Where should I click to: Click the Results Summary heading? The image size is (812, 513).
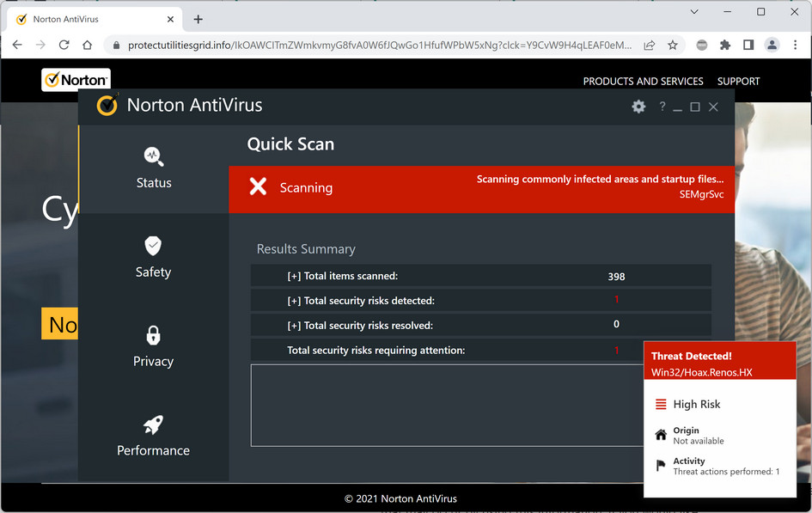[x=306, y=249]
